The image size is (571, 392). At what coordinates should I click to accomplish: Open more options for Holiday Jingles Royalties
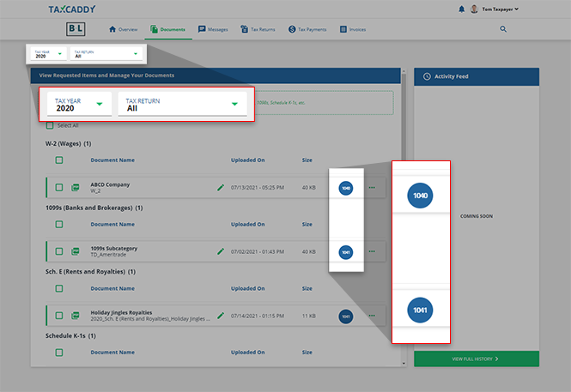[x=372, y=316]
